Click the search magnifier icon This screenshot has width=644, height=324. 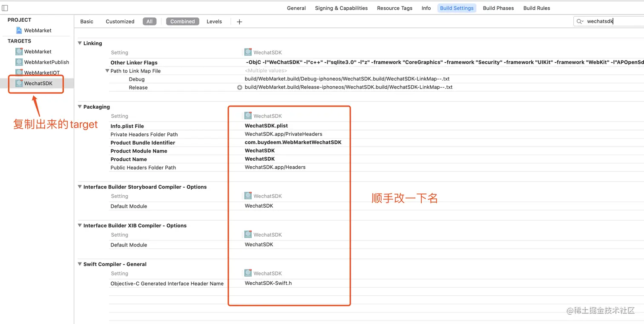pyautogui.click(x=580, y=21)
